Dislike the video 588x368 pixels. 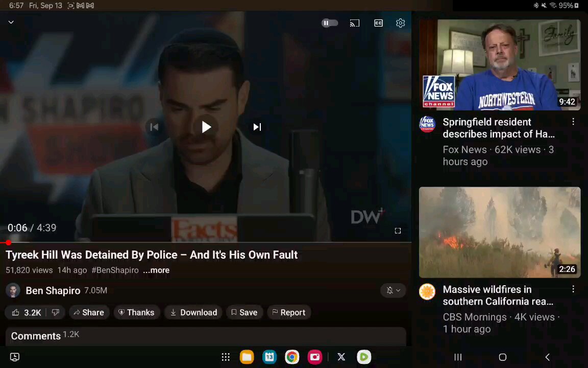tap(56, 312)
